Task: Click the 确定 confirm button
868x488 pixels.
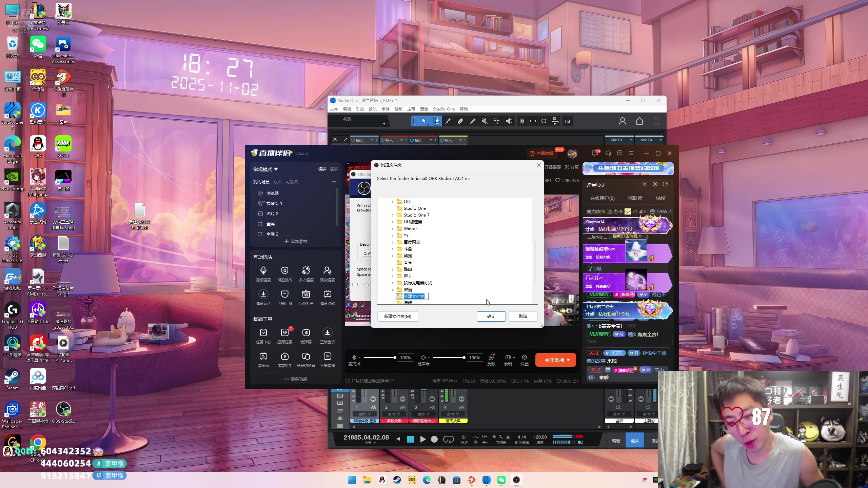Action: [x=491, y=316]
